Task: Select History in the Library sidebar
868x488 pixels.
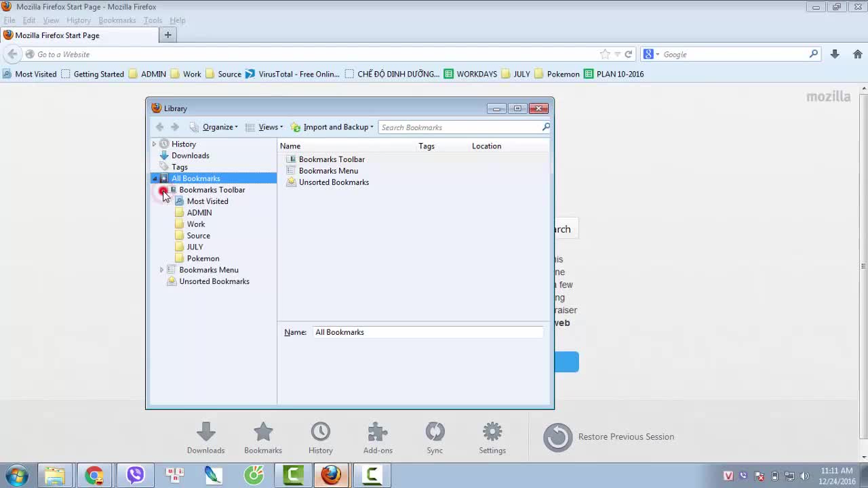Action: [x=183, y=144]
